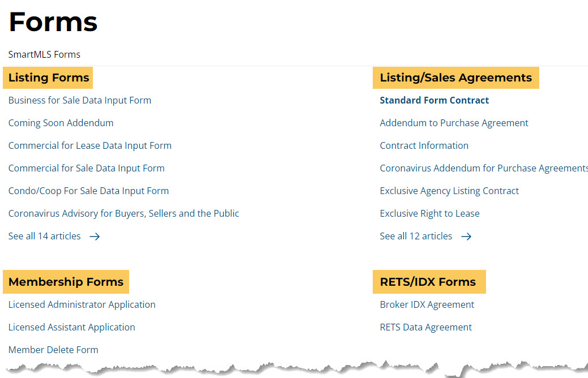This screenshot has height=378, width=588.
Task: Open the Coronavirus Advisory for Buyers and Sellers
Action: point(123,213)
